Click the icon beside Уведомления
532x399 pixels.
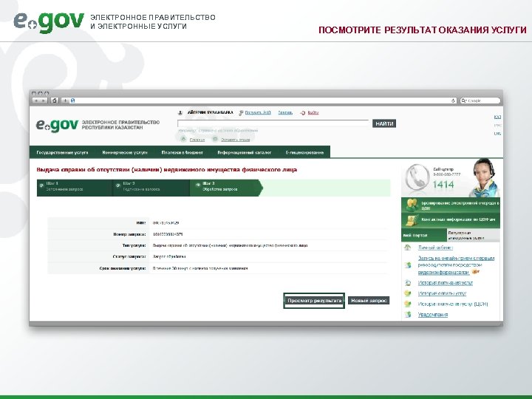click(408, 315)
